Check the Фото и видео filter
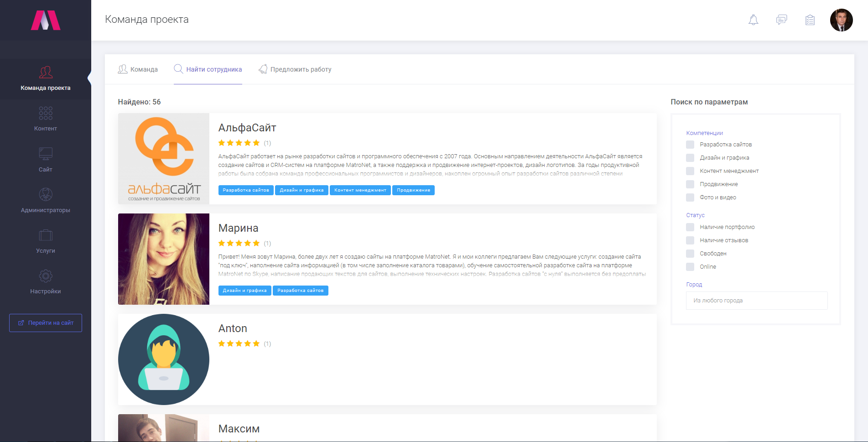Viewport: 868px width, 442px height. click(x=690, y=198)
